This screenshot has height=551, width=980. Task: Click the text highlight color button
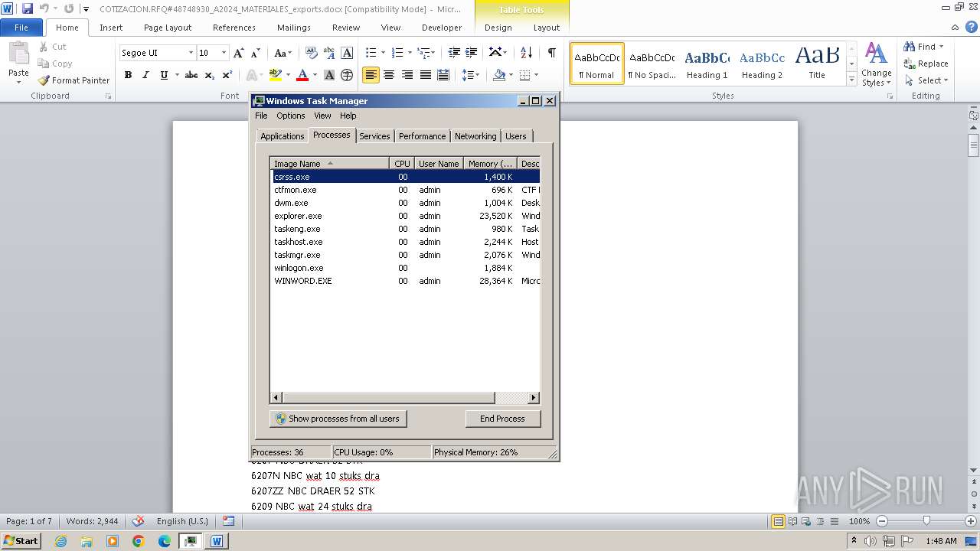tap(274, 75)
